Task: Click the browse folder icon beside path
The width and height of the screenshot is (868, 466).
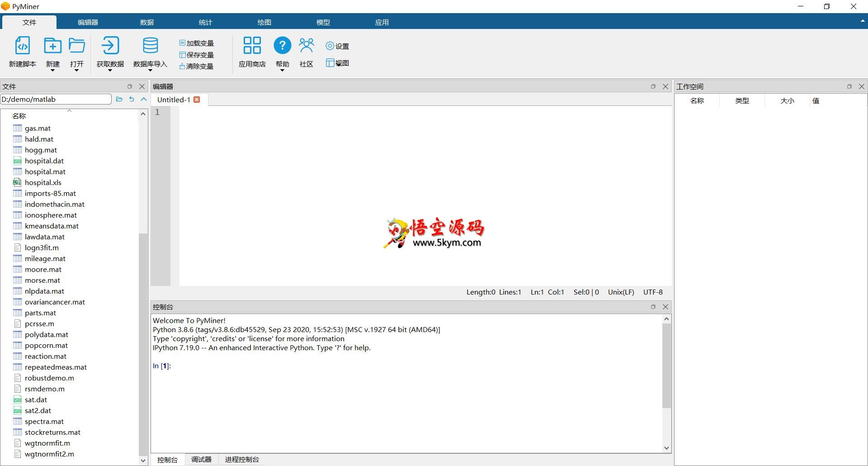Action: (x=119, y=99)
